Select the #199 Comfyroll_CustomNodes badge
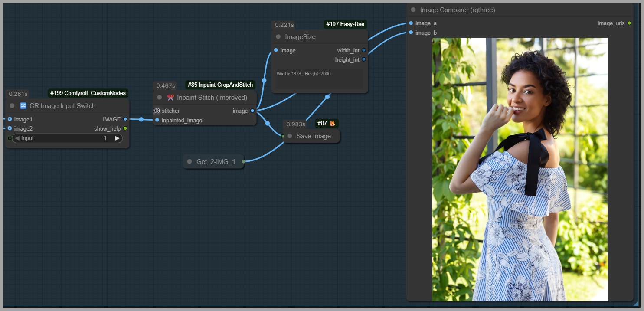Viewport: 644px width, 311px height. pos(88,93)
